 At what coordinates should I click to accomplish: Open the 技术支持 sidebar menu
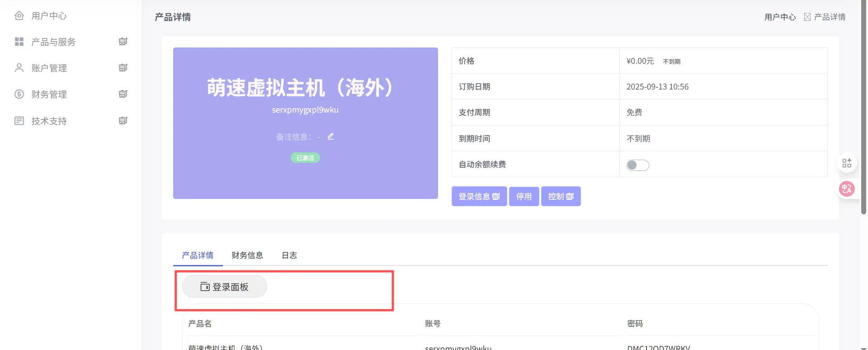[x=49, y=121]
